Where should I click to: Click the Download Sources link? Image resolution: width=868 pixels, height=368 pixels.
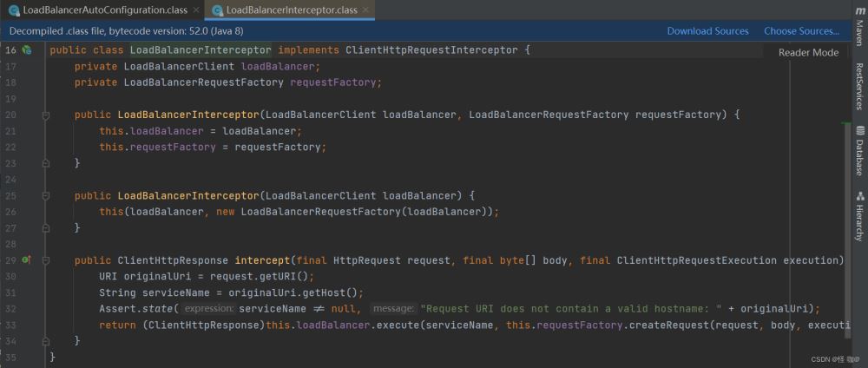[707, 31]
